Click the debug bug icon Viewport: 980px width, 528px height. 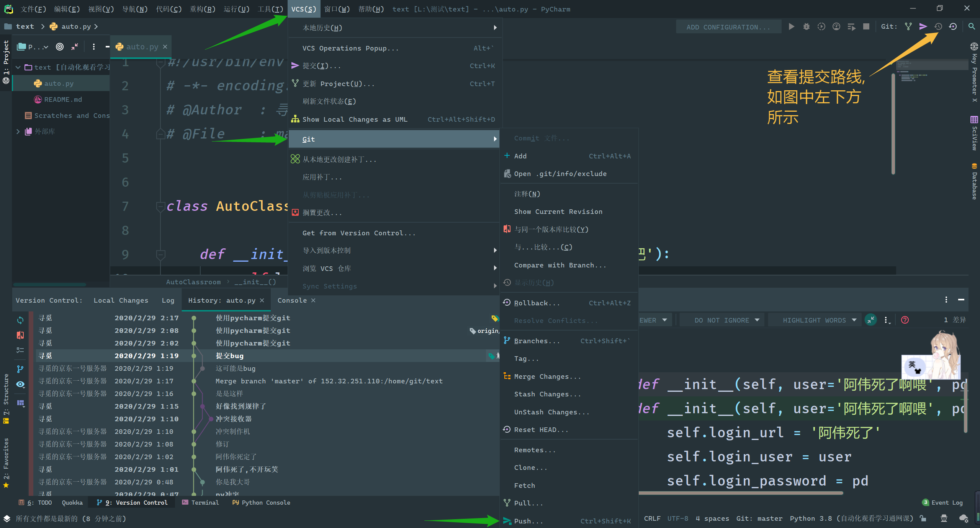click(x=807, y=26)
